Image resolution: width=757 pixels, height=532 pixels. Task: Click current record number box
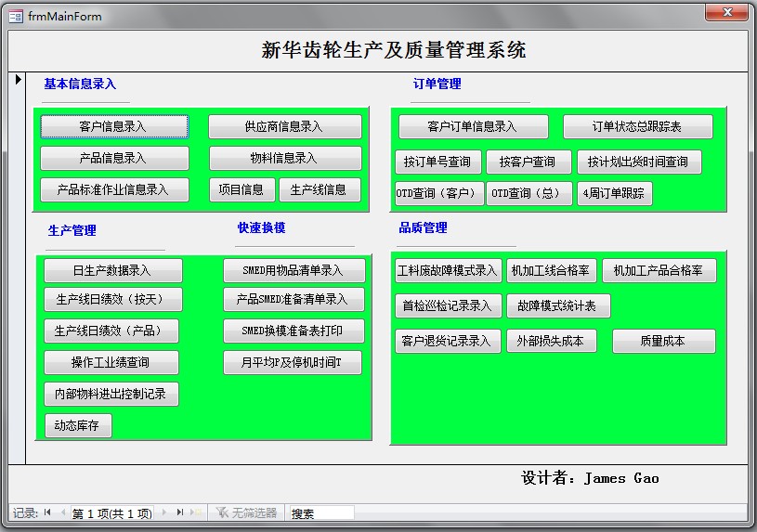pyautogui.click(x=112, y=513)
